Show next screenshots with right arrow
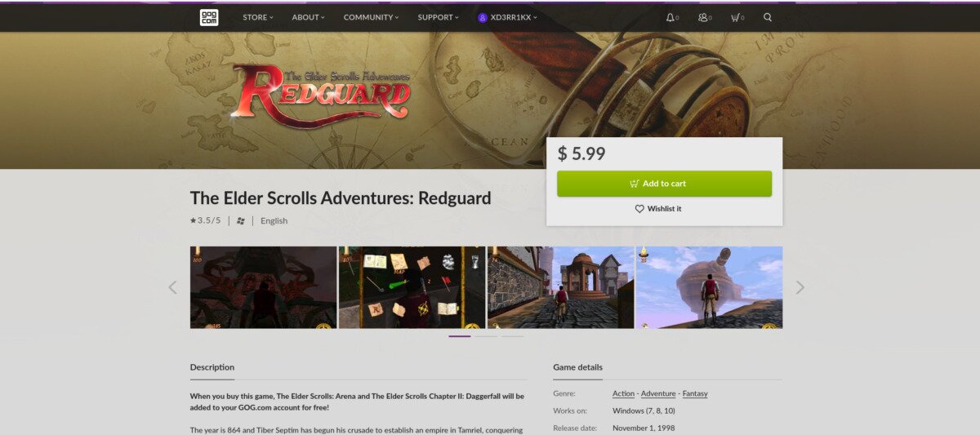The height and width of the screenshot is (435, 980). click(x=800, y=287)
